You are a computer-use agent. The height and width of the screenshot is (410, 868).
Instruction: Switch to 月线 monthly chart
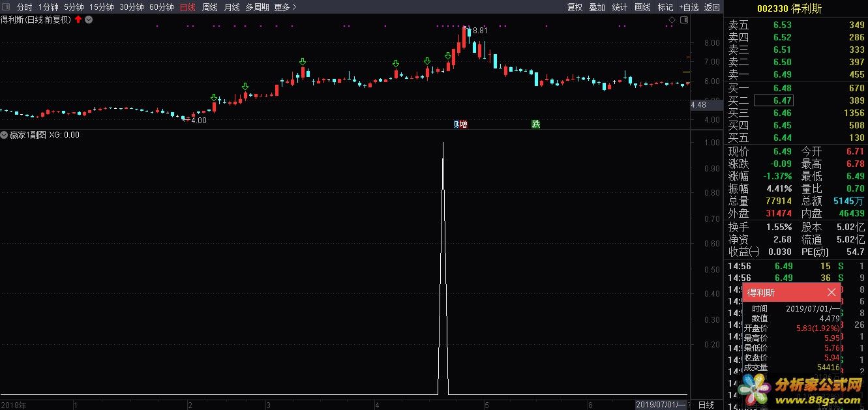pyautogui.click(x=232, y=7)
